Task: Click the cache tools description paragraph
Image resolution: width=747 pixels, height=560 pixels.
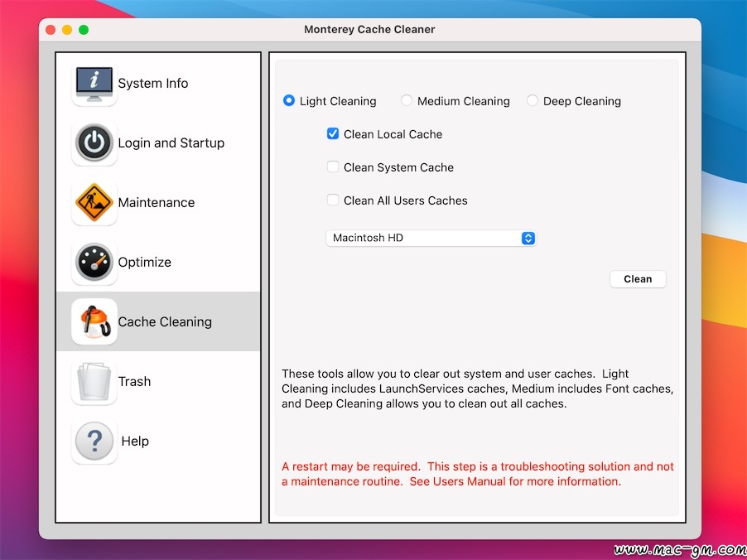Action: click(477, 389)
